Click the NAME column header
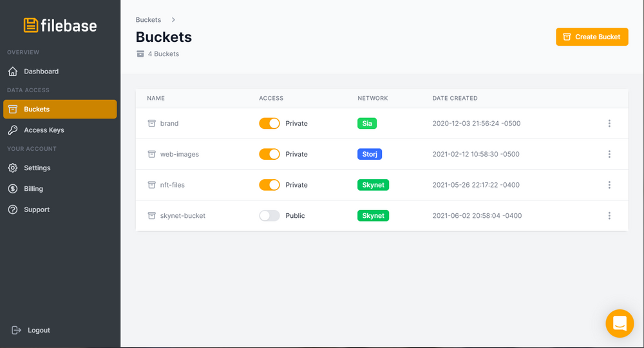644x348 pixels. [x=156, y=98]
